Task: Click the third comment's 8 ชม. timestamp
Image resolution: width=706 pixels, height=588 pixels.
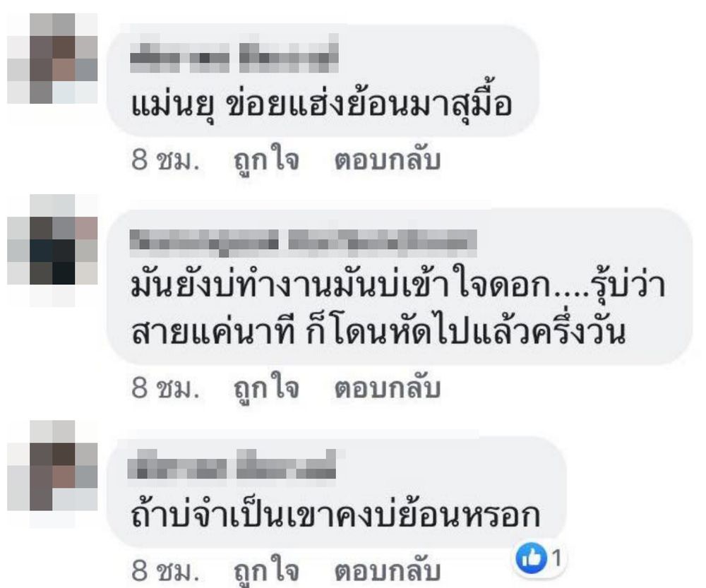Action: tap(165, 571)
